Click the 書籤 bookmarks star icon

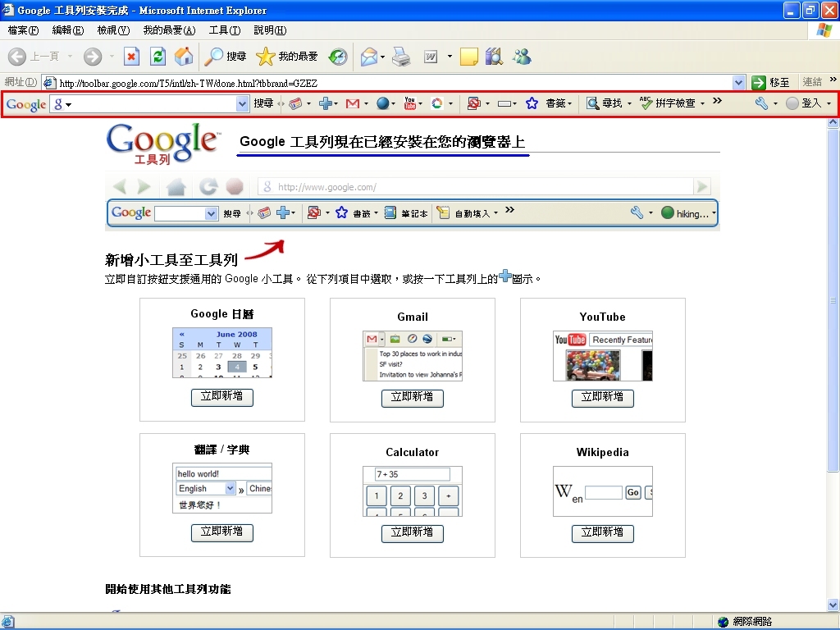(x=532, y=103)
